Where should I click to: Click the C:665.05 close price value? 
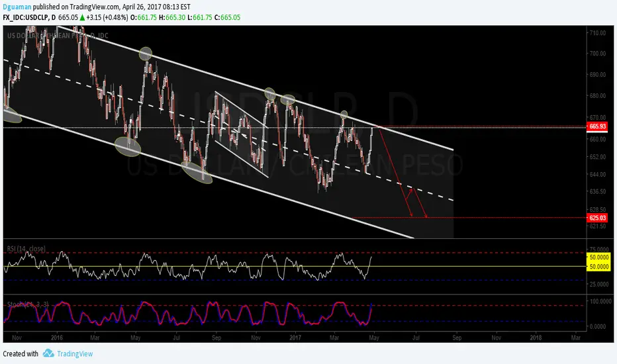click(227, 17)
